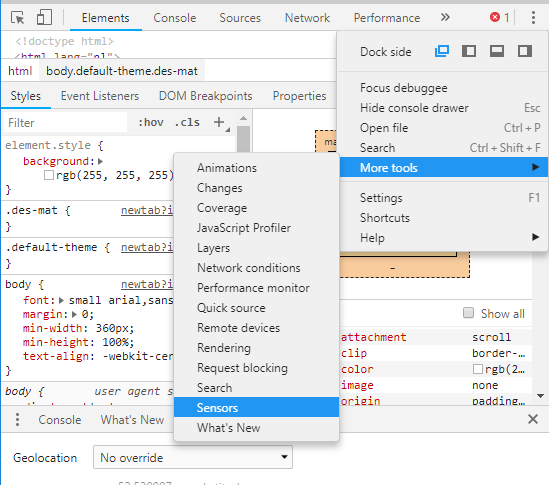The image size is (549, 485).
Task: Open Performance monitor tool
Action: 256,287
